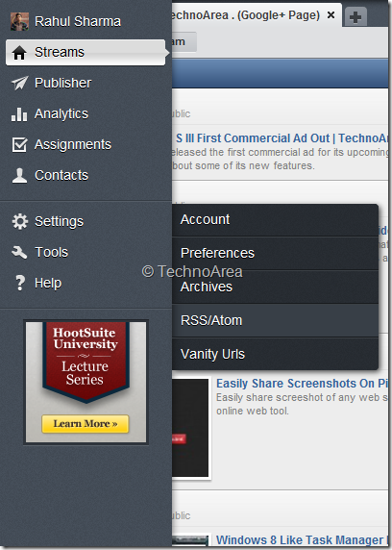Add a new tab with plus button
This screenshot has width=392, height=550.
[x=355, y=17]
